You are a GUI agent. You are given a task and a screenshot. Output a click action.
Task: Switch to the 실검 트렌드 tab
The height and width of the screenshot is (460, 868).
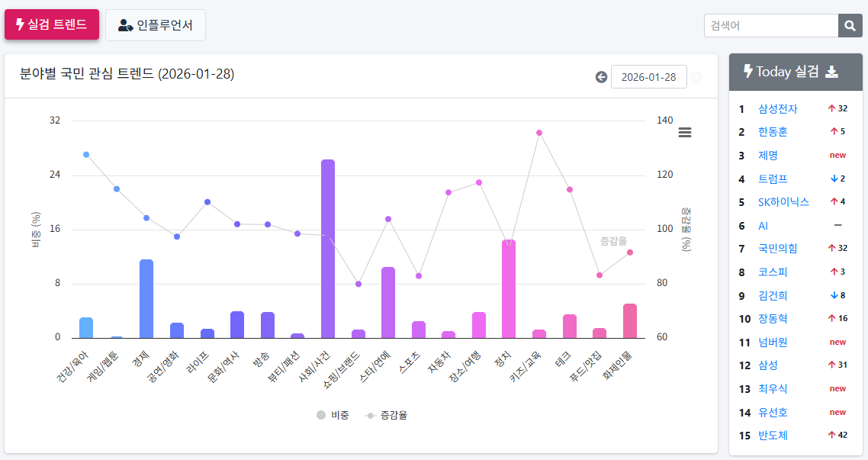[52, 24]
